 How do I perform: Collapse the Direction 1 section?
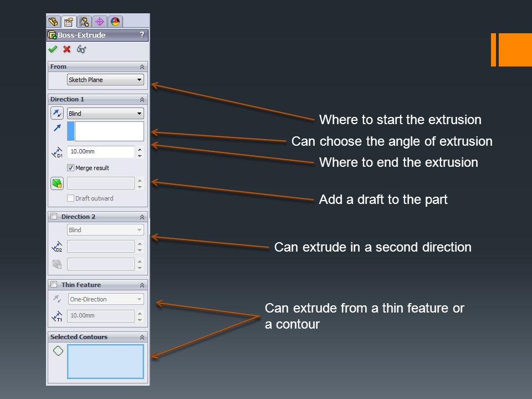click(x=142, y=99)
